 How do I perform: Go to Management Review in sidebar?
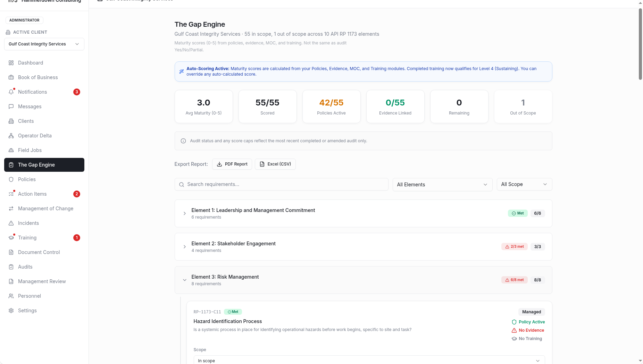[x=44, y=281]
